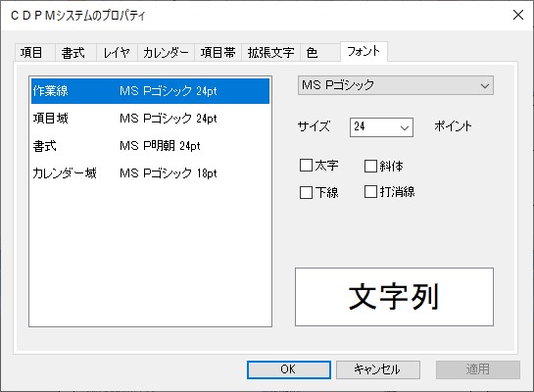Open the 色 tab

tap(319, 53)
